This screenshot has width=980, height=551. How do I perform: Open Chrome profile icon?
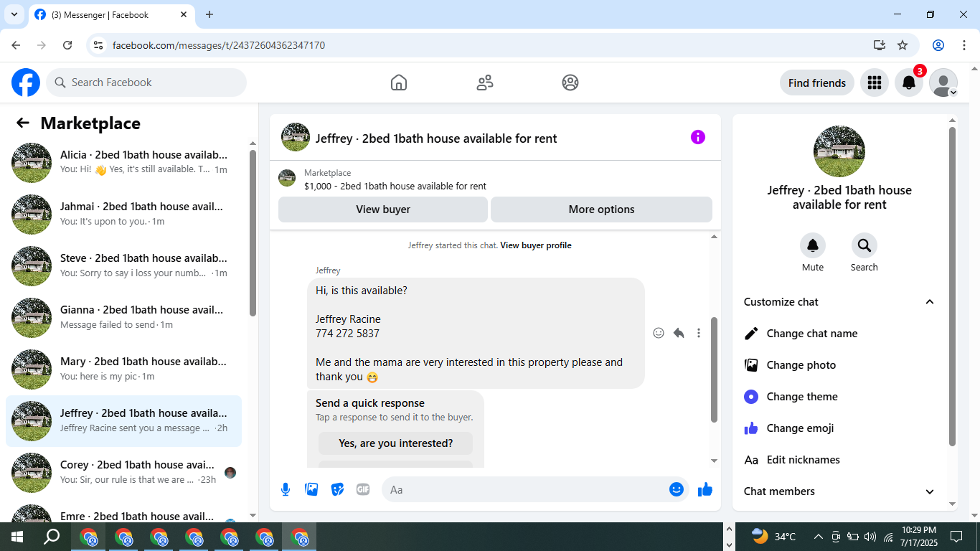coord(938,45)
